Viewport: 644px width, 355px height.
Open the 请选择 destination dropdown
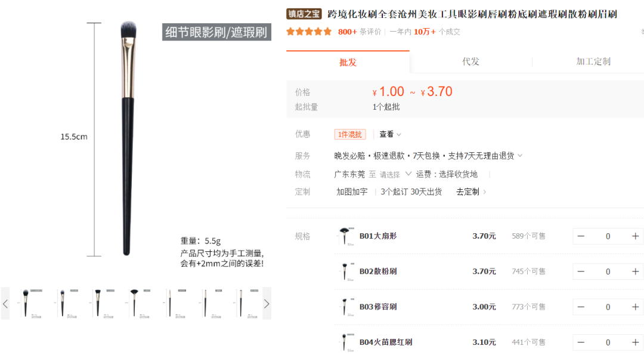(396, 174)
